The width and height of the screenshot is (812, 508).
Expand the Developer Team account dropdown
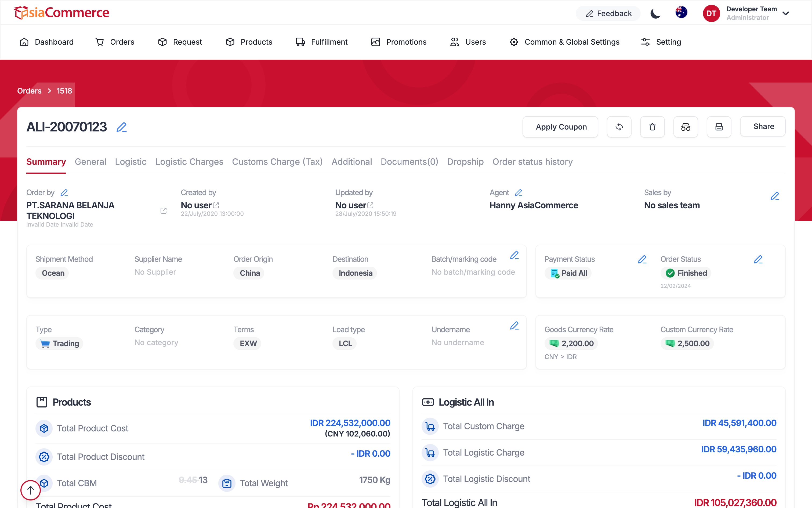pos(785,13)
